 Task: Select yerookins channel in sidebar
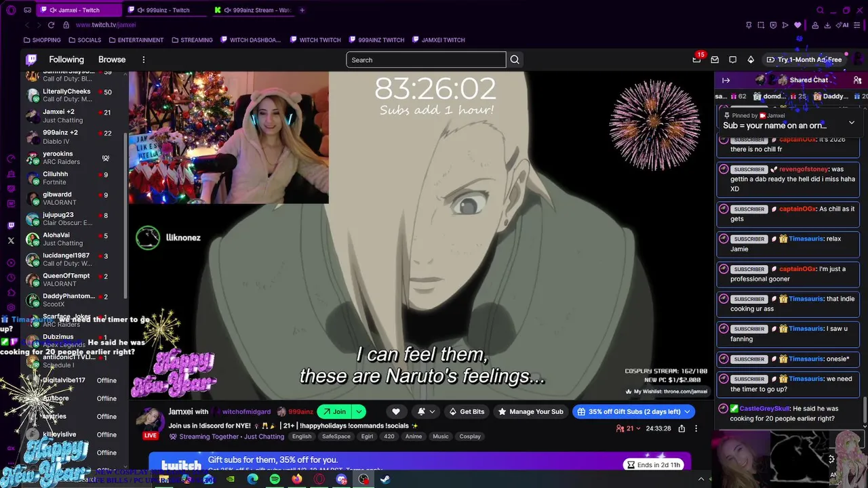[x=73, y=157]
